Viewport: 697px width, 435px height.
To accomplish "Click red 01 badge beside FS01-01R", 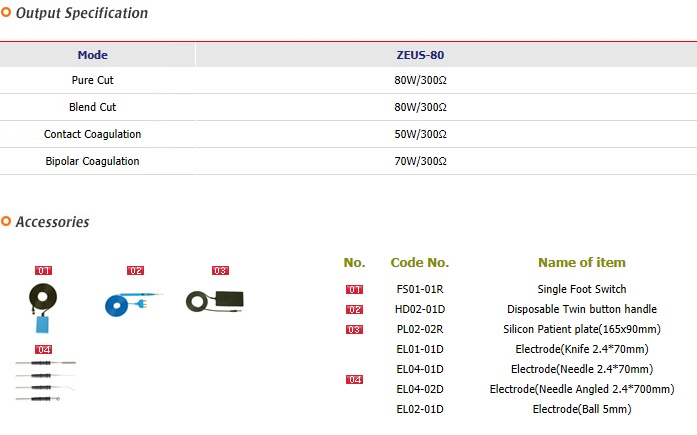I will pos(354,290).
